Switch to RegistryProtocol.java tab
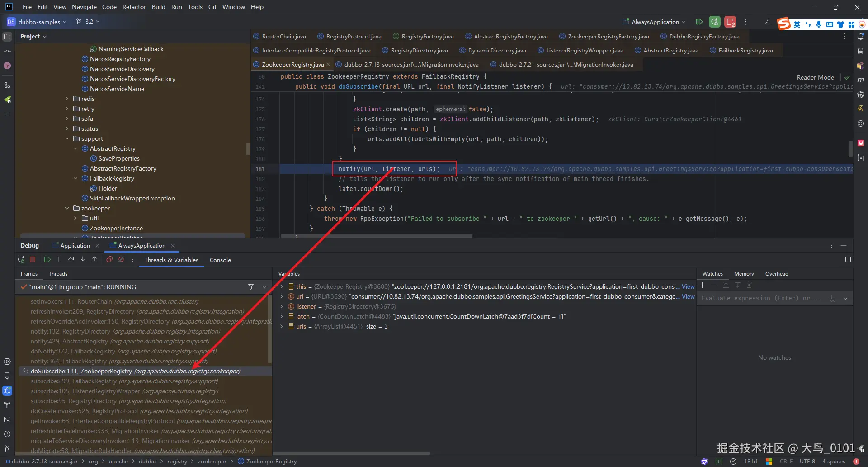 [349, 36]
